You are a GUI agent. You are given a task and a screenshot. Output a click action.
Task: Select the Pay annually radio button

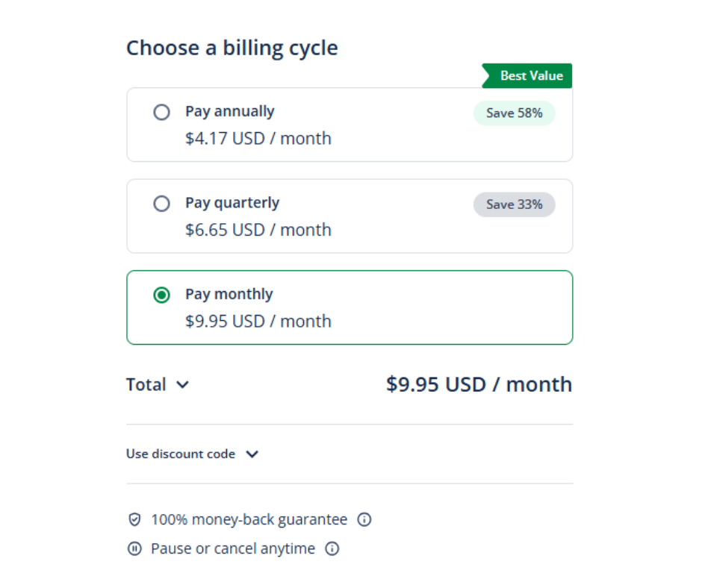[x=161, y=113]
